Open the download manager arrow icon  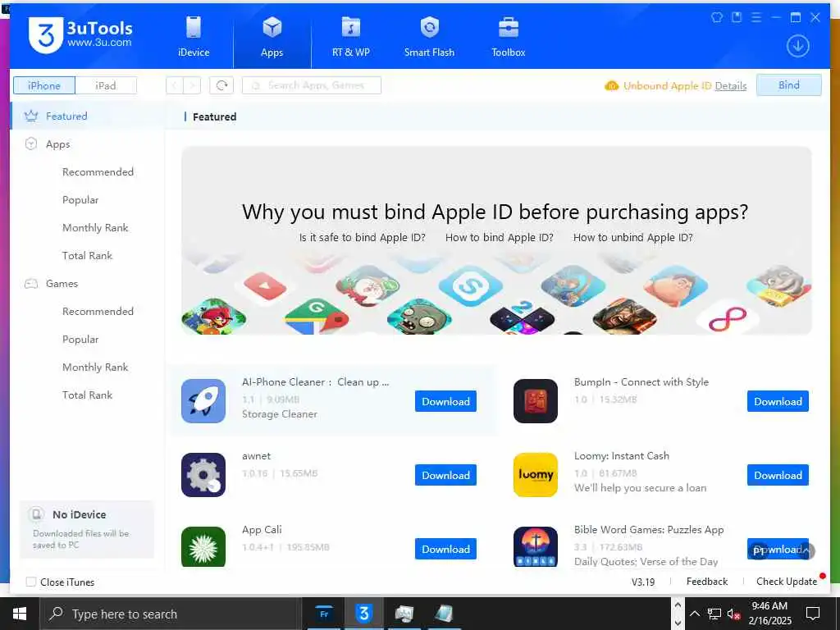[x=797, y=46]
